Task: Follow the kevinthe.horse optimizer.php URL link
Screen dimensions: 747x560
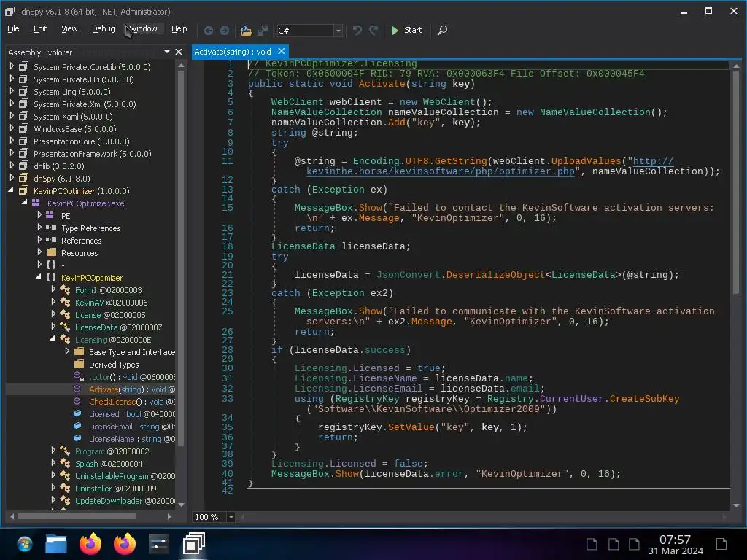Action: [440, 171]
